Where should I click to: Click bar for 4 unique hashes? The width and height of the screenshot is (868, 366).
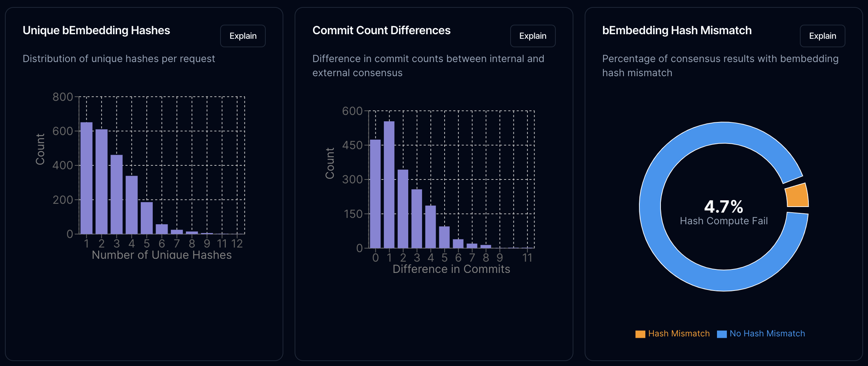[x=132, y=205]
